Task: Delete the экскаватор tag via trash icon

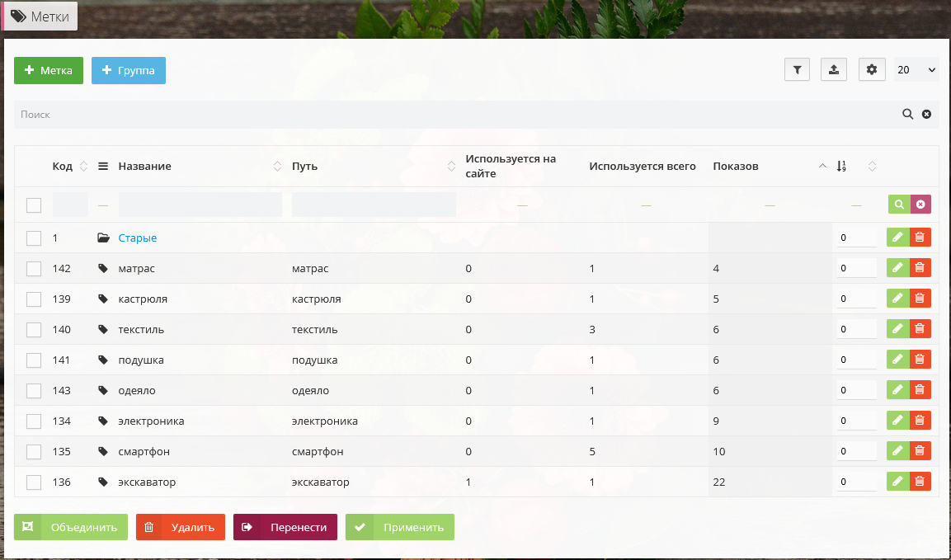Action: tap(920, 482)
